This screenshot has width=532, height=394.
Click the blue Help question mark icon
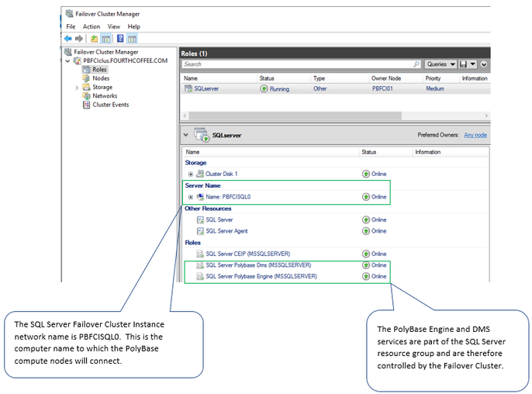point(120,38)
